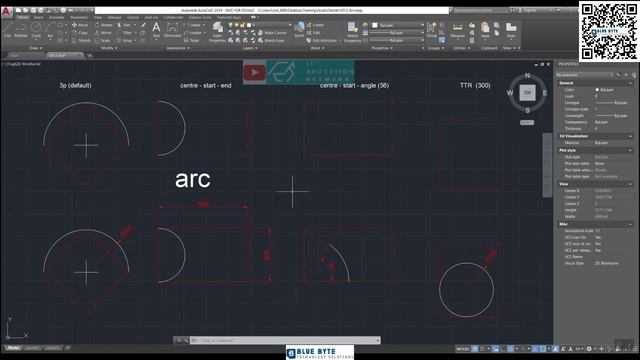Expand the Modify panel flyout
This screenshot has width=640, height=360.
click(109, 48)
